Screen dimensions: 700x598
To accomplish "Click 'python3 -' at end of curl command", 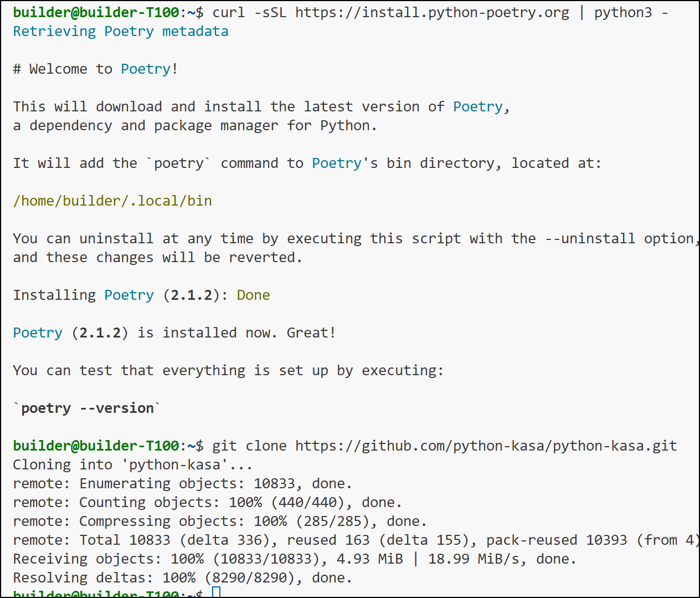I will [x=631, y=12].
